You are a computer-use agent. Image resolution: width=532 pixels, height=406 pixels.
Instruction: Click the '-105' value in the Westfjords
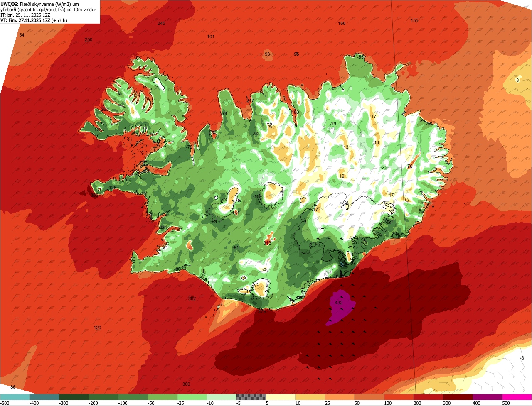(97, 130)
